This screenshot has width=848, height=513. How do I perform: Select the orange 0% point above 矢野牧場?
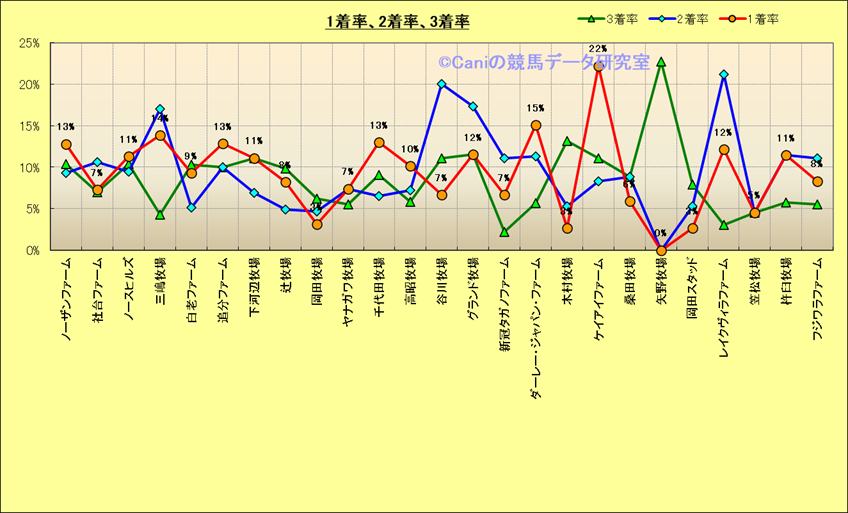coord(661,250)
